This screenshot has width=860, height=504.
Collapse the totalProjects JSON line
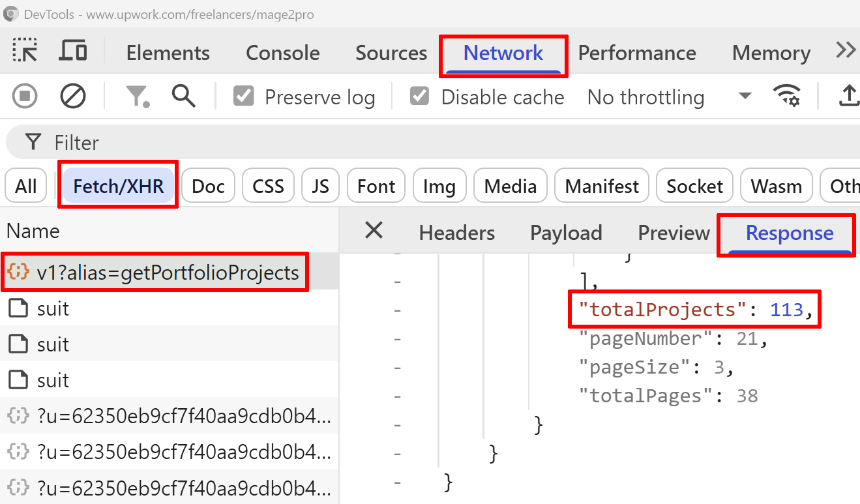point(398,311)
